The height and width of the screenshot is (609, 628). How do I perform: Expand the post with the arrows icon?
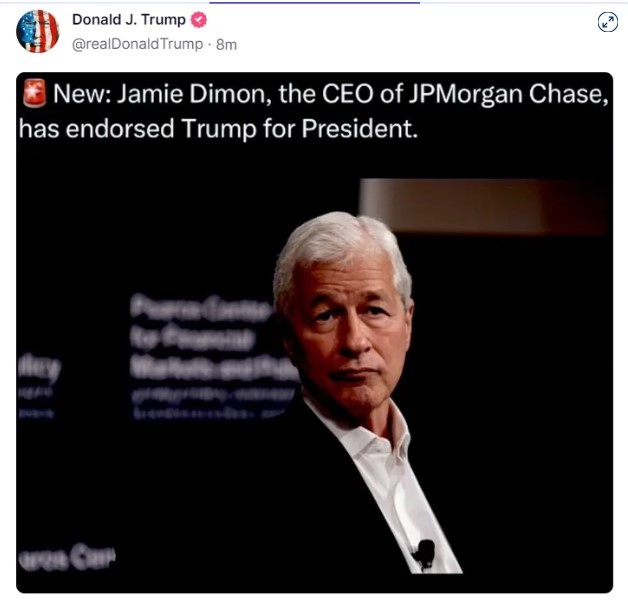tap(608, 22)
